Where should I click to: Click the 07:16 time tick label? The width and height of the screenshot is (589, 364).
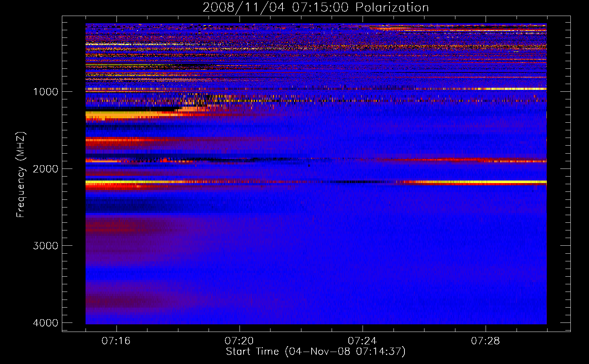coord(116,341)
